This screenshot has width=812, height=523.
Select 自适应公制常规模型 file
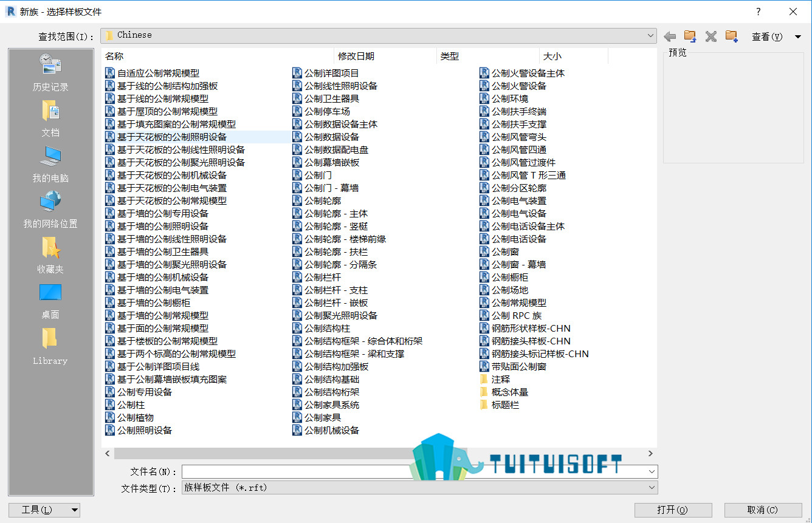tap(152, 73)
